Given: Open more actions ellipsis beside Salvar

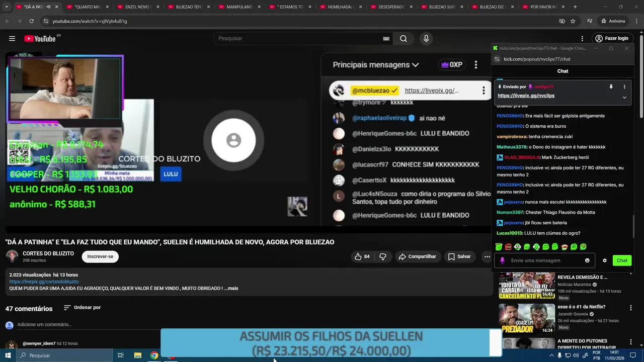Looking at the screenshot, I should tap(487, 256).
